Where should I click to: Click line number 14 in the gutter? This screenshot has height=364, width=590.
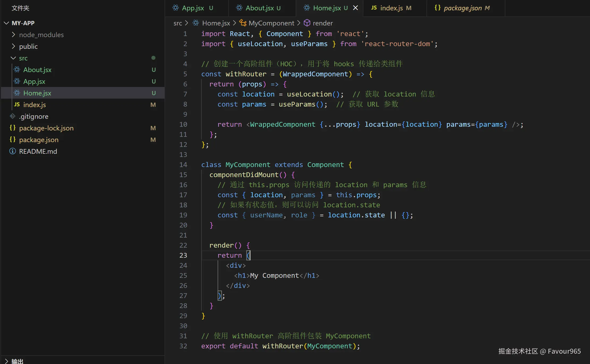click(183, 165)
